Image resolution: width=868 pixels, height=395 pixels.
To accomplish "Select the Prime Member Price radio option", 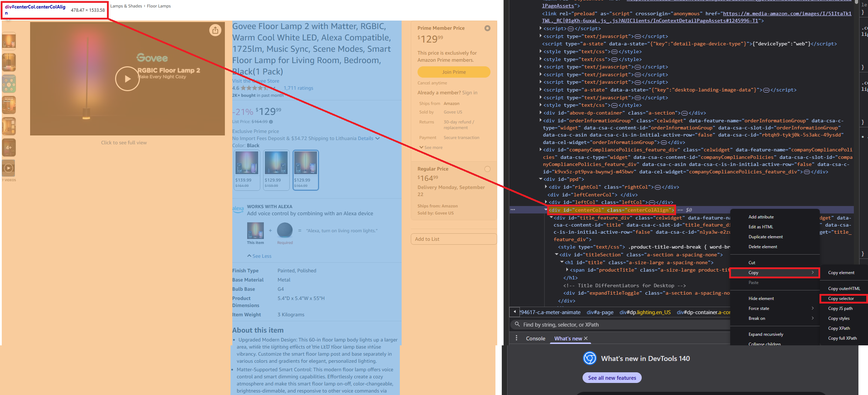I will (x=487, y=28).
